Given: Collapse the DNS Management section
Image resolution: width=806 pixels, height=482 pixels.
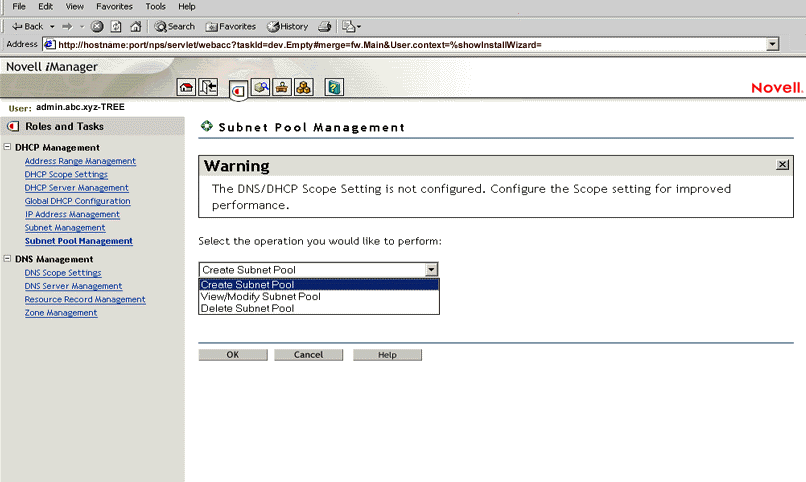Looking at the screenshot, I should (7, 258).
